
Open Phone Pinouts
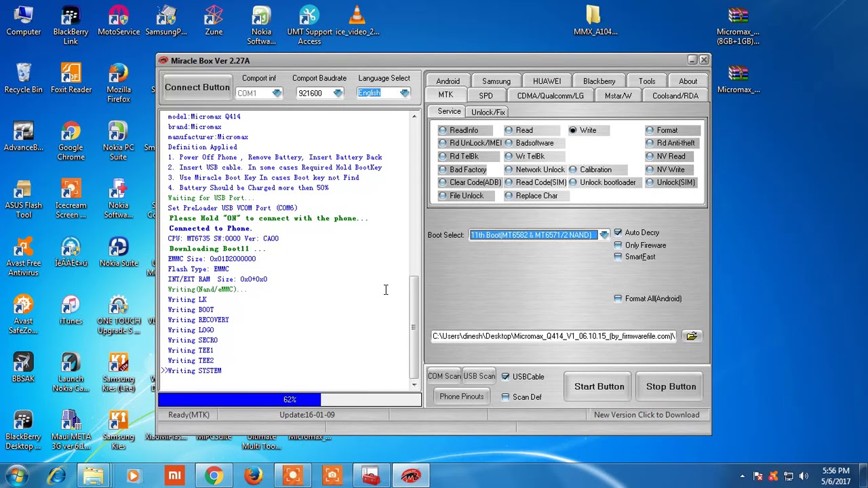(461, 397)
